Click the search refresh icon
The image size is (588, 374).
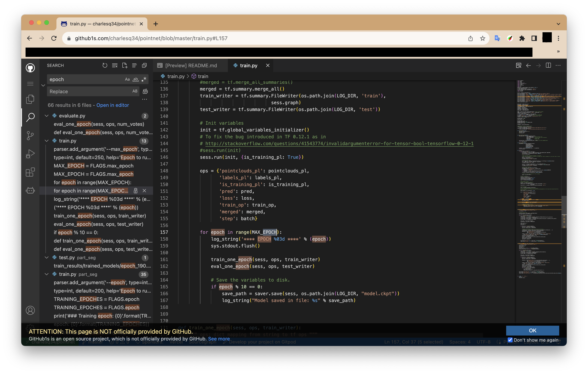[x=105, y=66]
